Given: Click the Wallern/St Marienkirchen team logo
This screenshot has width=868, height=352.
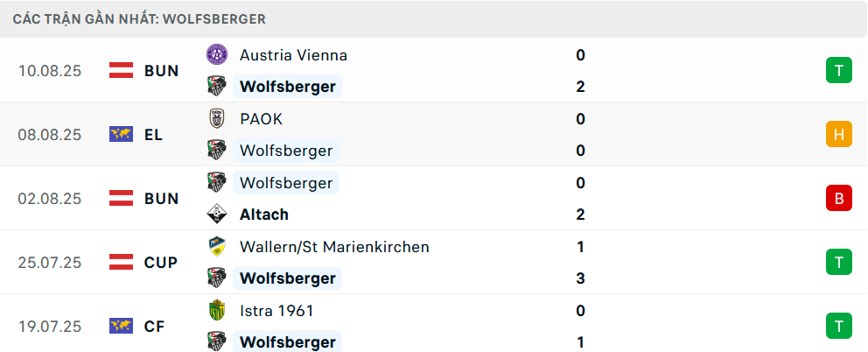Looking at the screenshot, I should 216,247.
